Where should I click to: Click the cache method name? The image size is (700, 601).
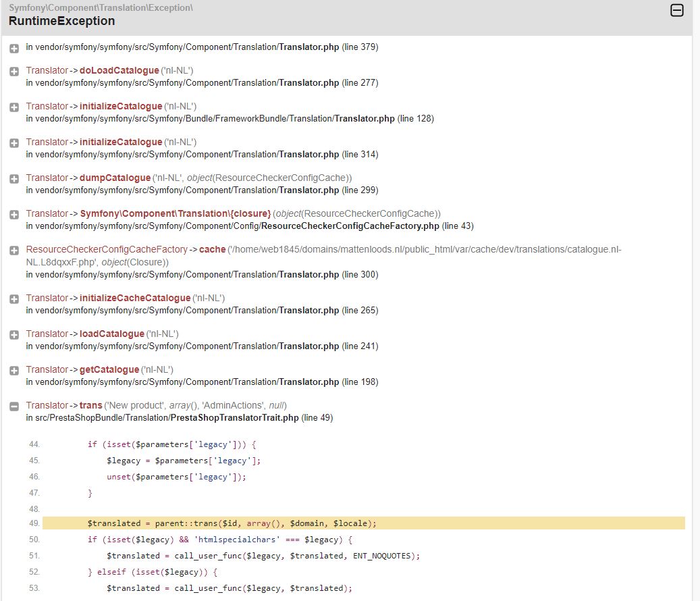coord(212,249)
